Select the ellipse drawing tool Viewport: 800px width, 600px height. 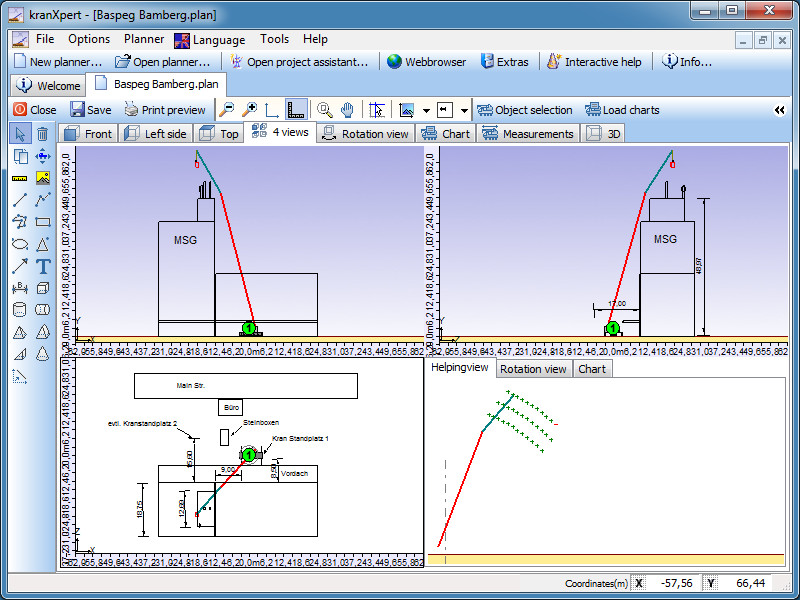pyautogui.click(x=20, y=244)
